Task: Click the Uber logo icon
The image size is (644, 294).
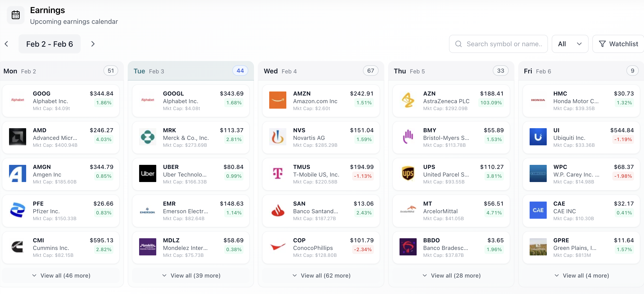Action: (147, 173)
